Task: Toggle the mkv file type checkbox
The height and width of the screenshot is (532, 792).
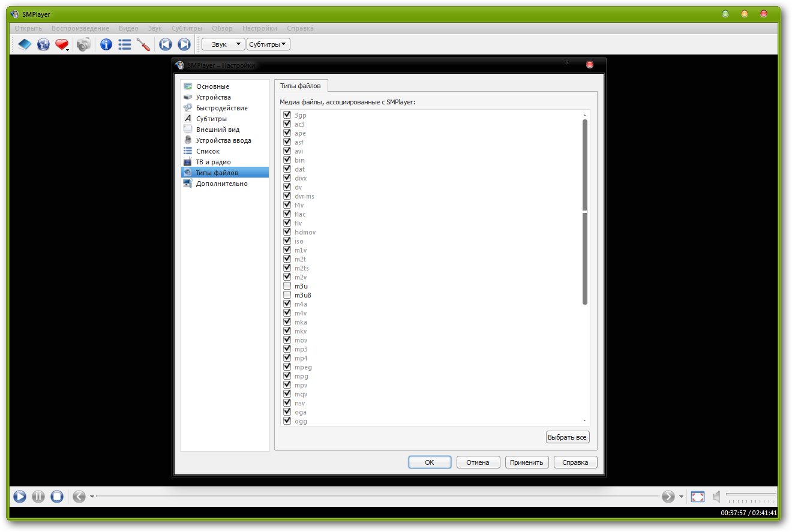Action: 287,330
